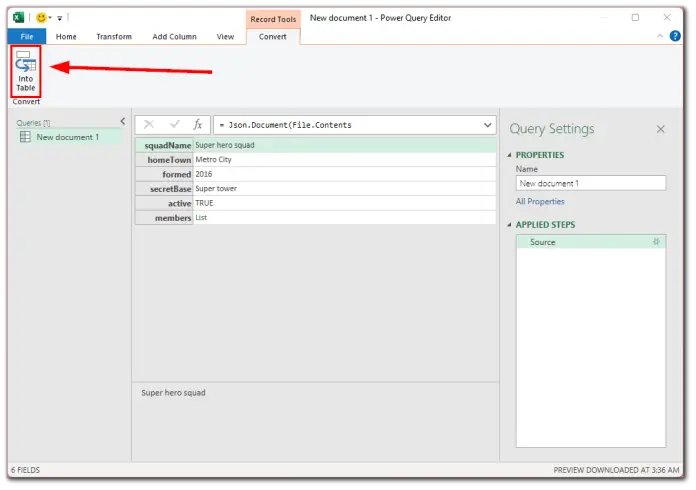Switch to the Transform tab
The height and width of the screenshot is (490, 696).
point(114,37)
